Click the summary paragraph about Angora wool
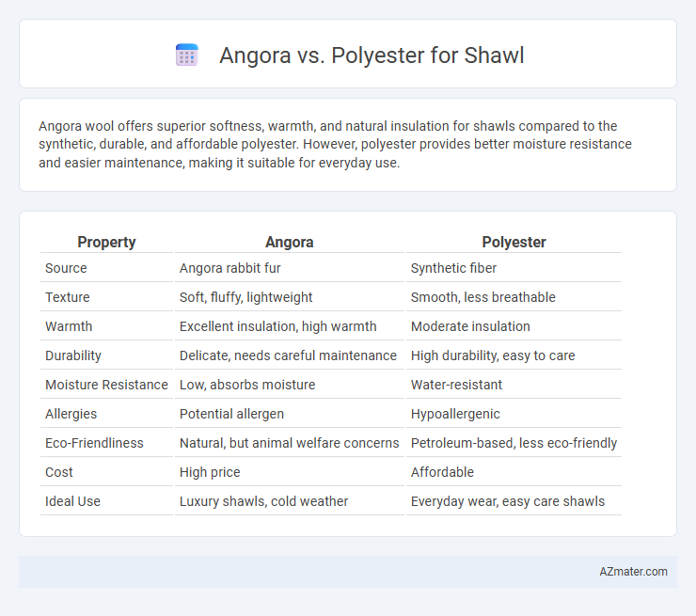This screenshot has width=696, height=616. point(335,144)
